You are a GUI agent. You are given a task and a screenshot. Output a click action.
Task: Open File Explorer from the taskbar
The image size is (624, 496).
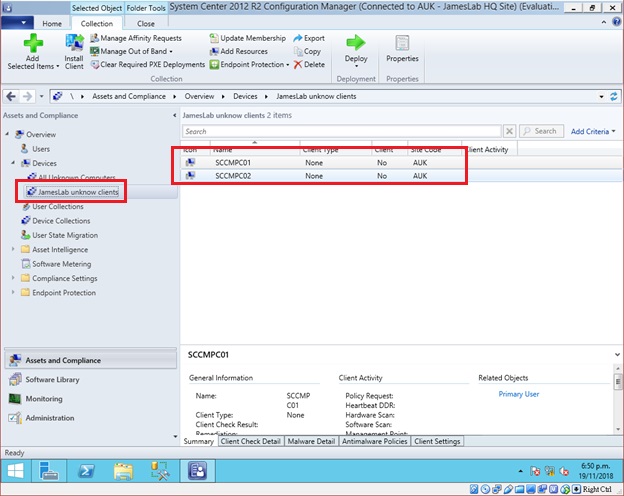[123, 471]
